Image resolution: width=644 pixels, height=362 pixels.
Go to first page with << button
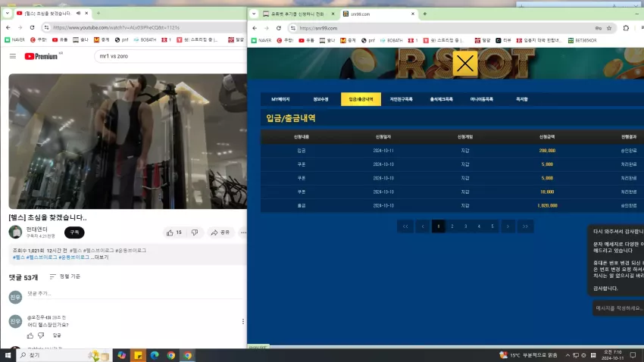[x=405, y=226]
